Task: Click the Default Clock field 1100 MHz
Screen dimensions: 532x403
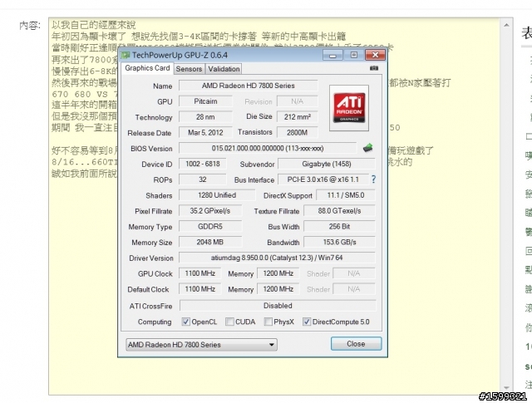Action: (x=199, y=289)
